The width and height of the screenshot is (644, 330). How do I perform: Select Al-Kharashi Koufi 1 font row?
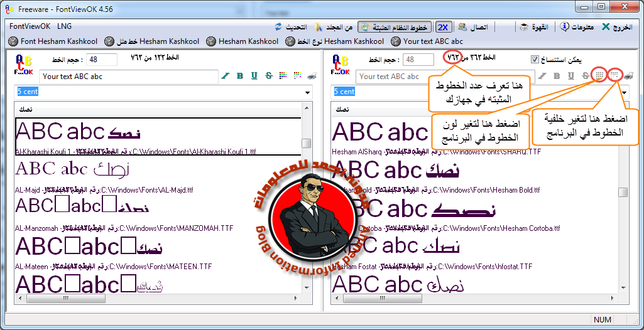click(x=158, y=137)
